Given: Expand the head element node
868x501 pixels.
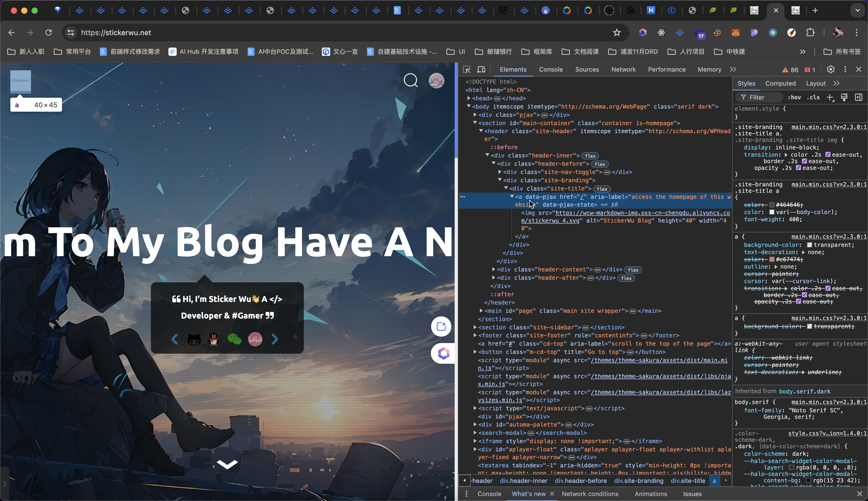Looking at the screenshot, I should 469,98.
